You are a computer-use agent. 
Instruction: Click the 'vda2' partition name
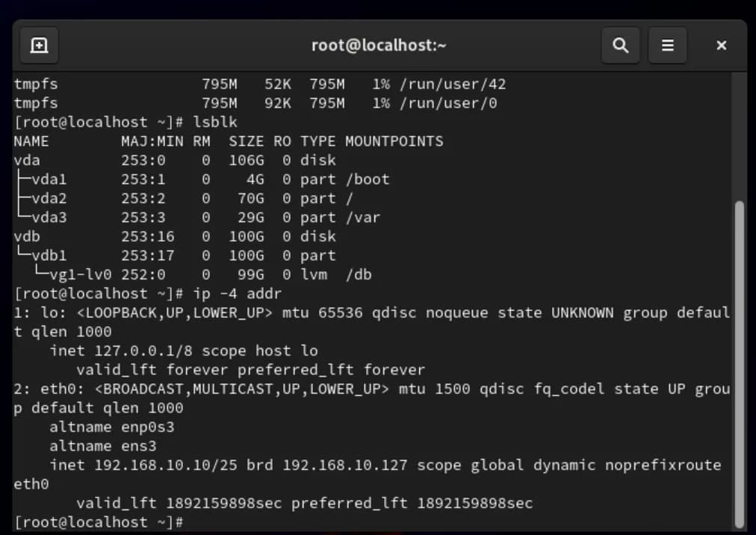[49, 198]
